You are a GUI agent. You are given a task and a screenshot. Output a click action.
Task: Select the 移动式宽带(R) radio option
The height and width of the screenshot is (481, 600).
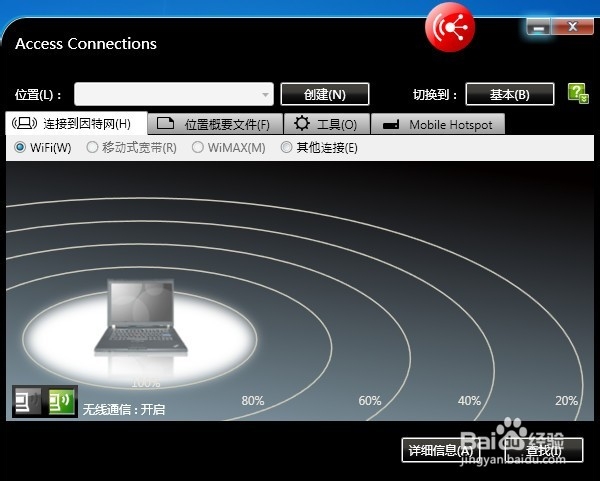coord(92,147)
